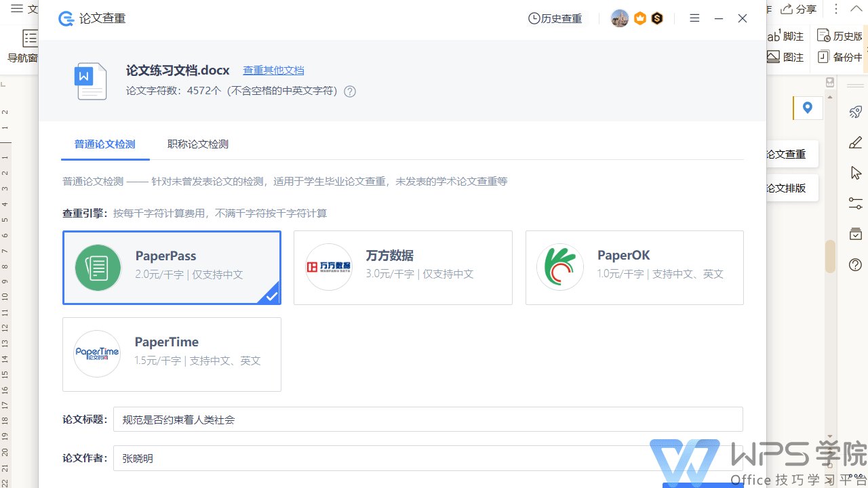Screen dimensions: 868x488
Task: Open the vertical three-dot more menu
Action: [x=836, y=9]
